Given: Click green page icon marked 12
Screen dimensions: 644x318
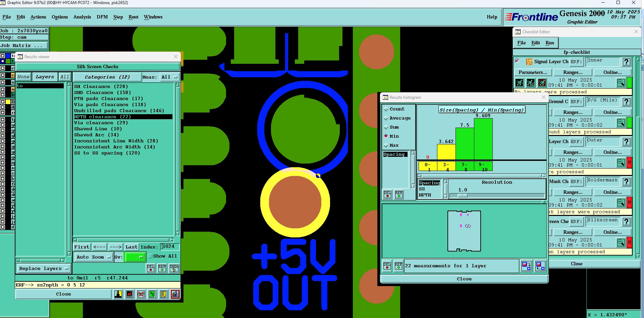Looking at the screenshot, I should click(x=152, y=294).
